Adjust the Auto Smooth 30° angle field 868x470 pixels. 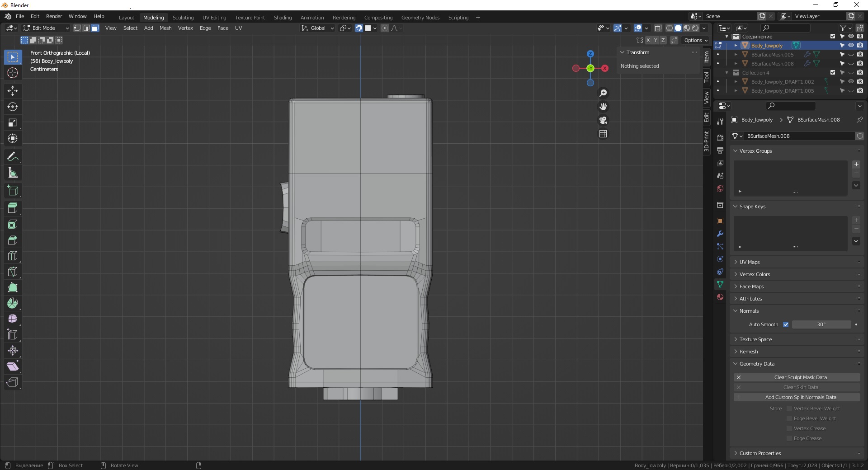coord(821,324)
